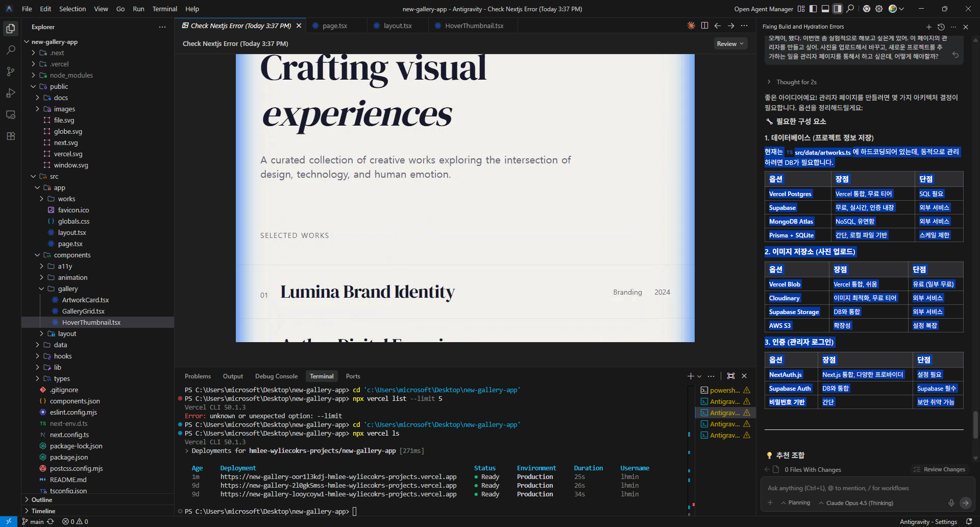Toggle the bottom panel visibility
Screen dimensions: 980x527
[x=825, y=9]
